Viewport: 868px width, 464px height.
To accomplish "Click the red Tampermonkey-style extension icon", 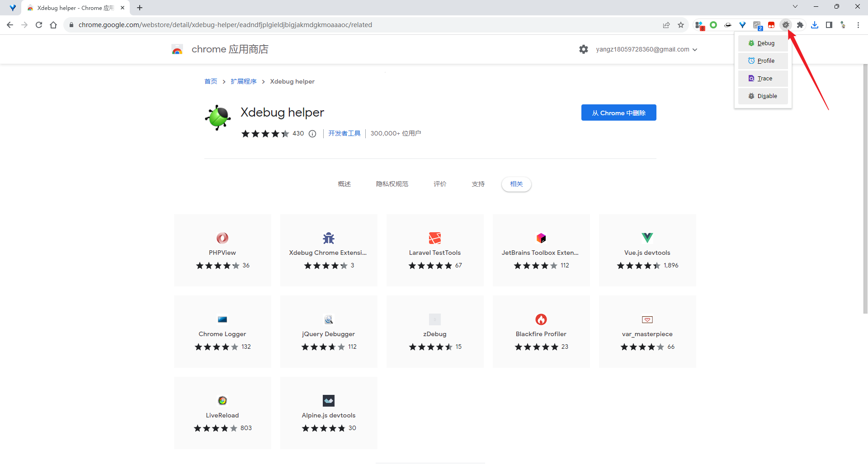I will [x=771, y=25].
